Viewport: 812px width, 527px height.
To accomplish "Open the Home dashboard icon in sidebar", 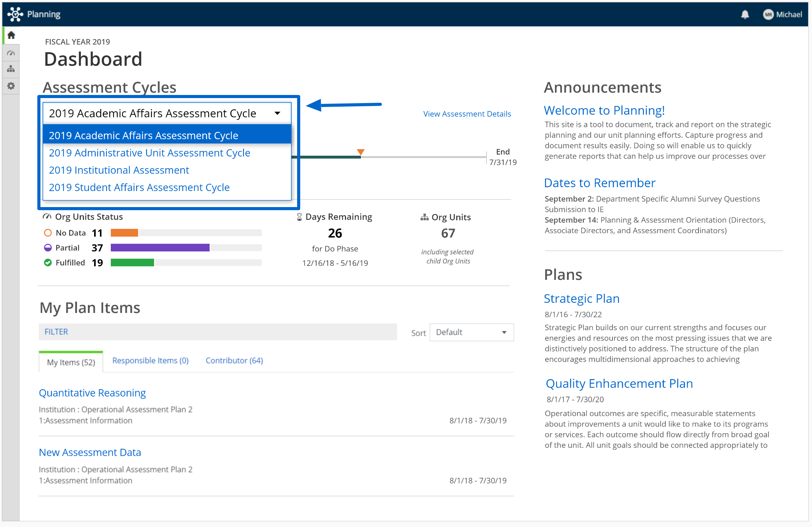I will pos(11,35).
